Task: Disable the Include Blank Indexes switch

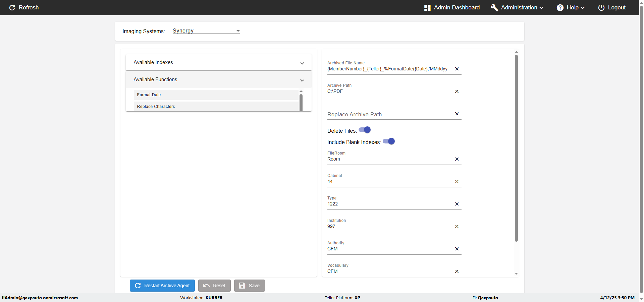Action: pos(389,141)
